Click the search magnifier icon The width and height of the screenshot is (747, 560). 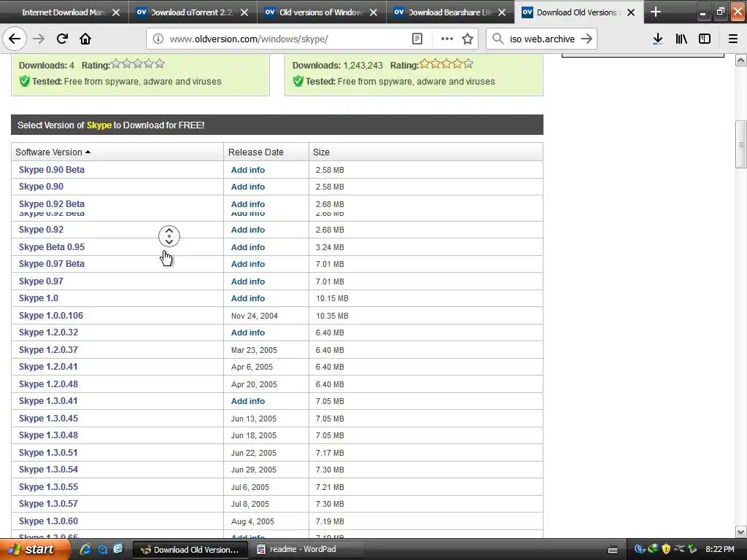click(498, 39)
